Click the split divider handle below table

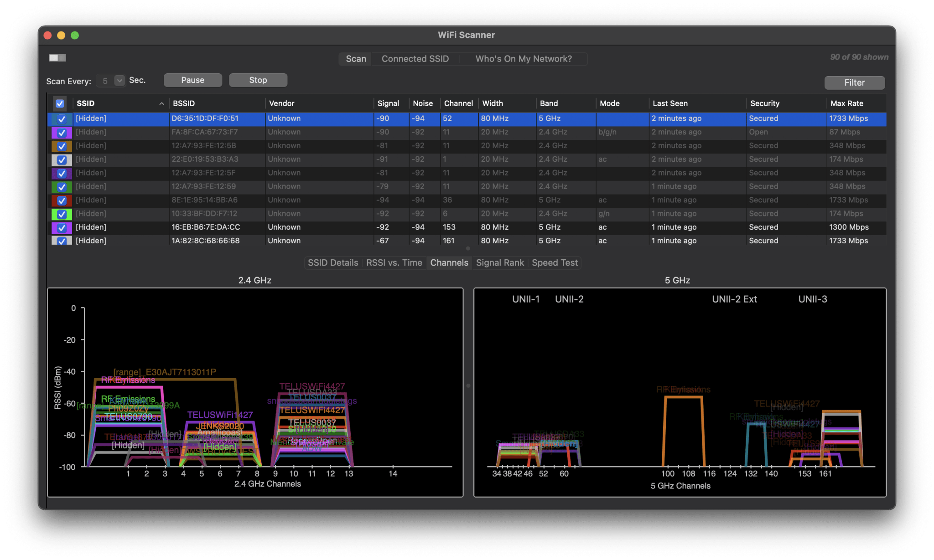pos(467,249)
